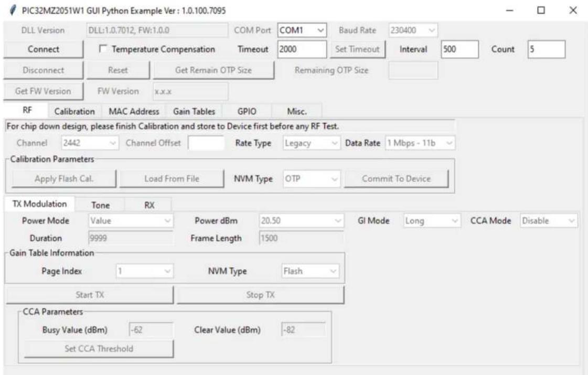This screenshot has height=375, width=588.
Task: Click the Duration field
Action: pos(131,238)
